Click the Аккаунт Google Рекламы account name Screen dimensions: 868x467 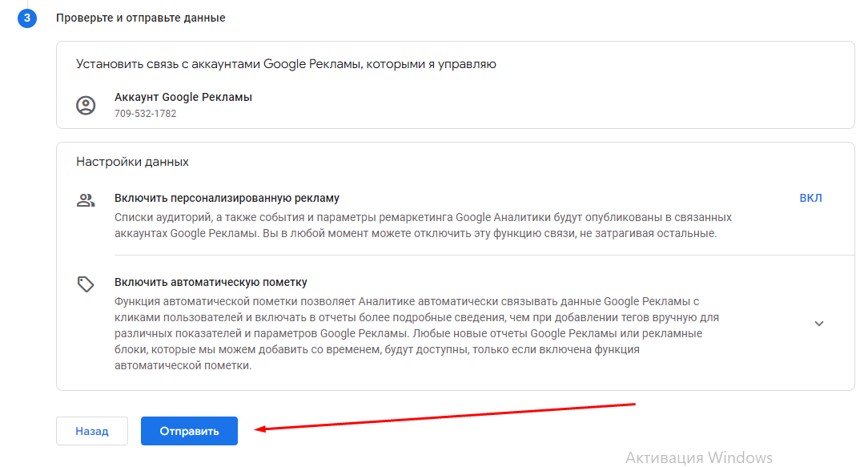point(183,97)
